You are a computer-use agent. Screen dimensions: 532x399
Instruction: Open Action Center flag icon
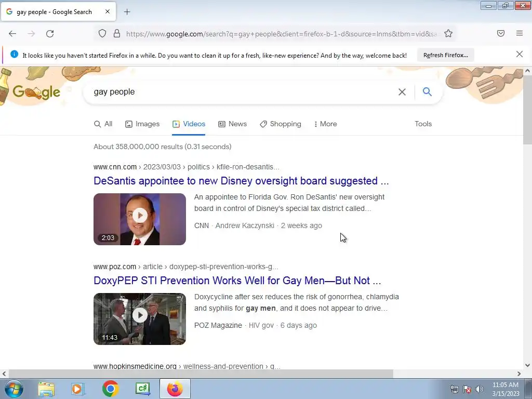click(467, 389)
